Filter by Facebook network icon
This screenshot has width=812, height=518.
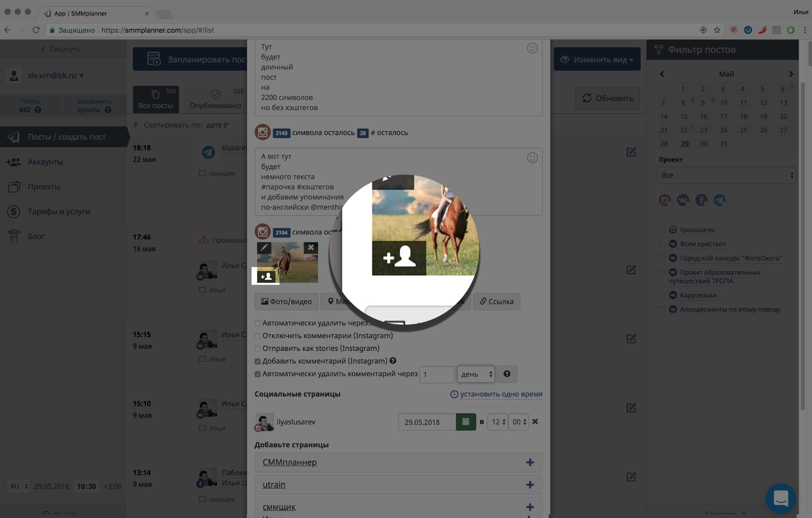tap(702, 200)
